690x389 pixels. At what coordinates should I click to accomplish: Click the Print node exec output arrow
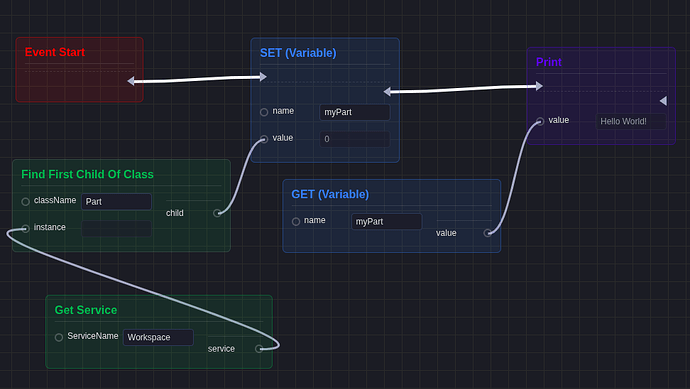[663, 101]
